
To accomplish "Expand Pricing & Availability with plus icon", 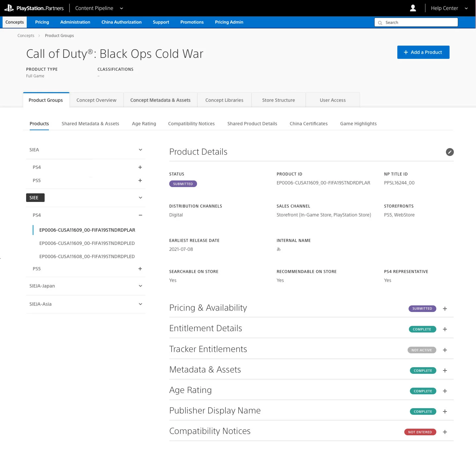I will 445,309.
